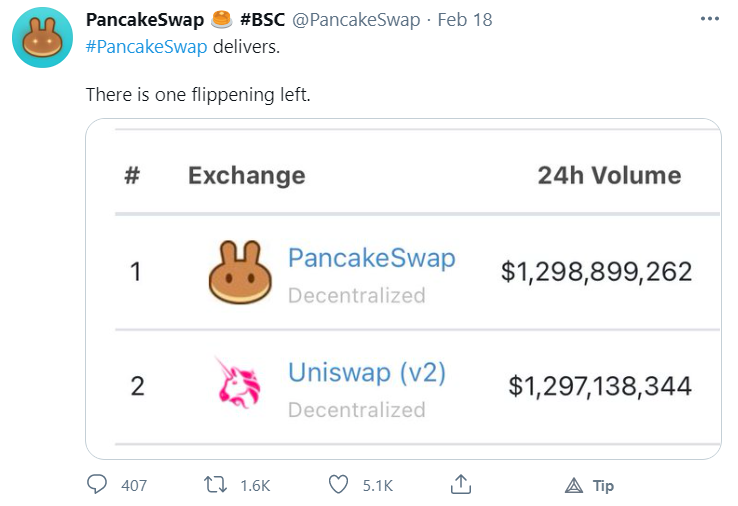Open the three-dot more options menu

pyautogui.click(x=709, y=20)
